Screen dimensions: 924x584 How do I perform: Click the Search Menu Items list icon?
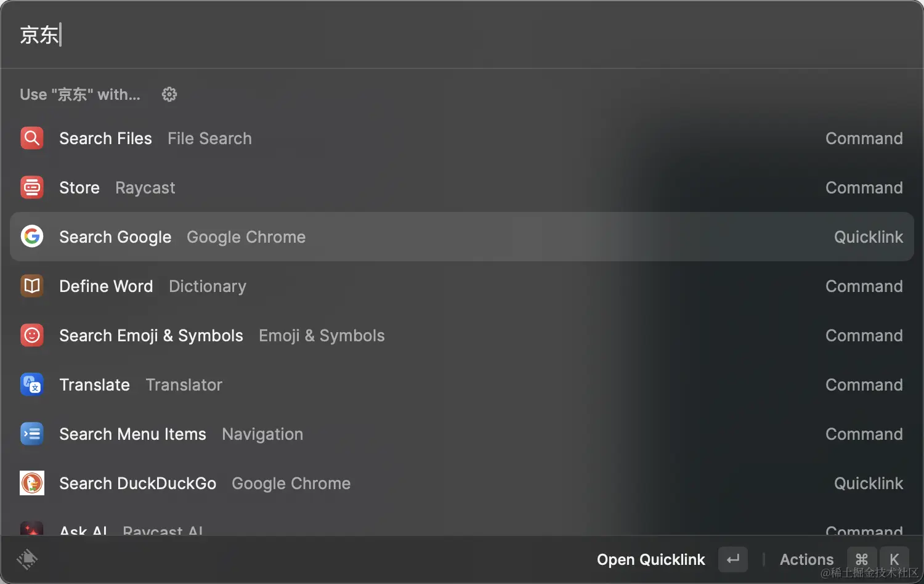point(32,434)
